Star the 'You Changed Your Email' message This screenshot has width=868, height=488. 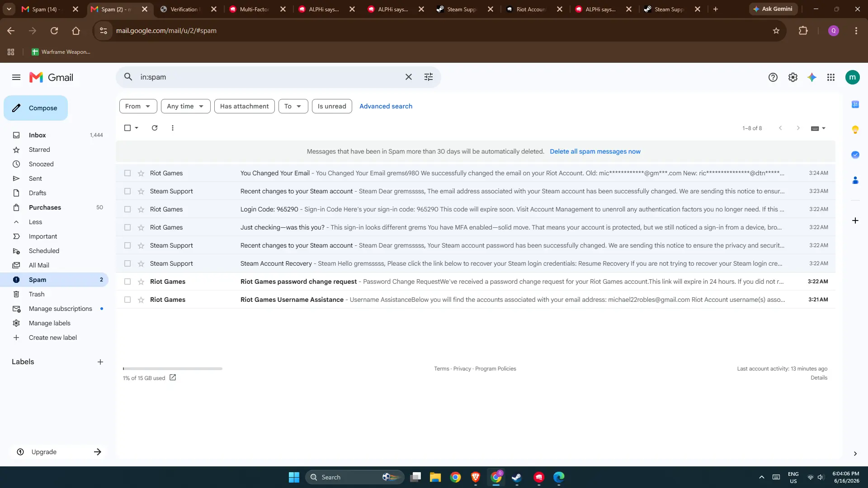pos(141,173)
